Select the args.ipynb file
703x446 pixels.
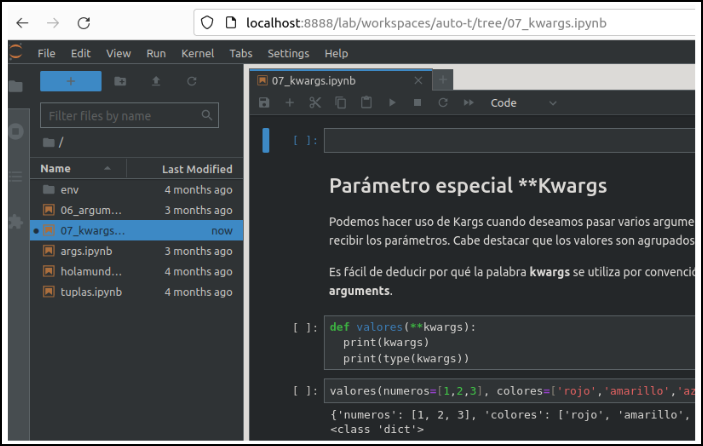coord(137,251)
